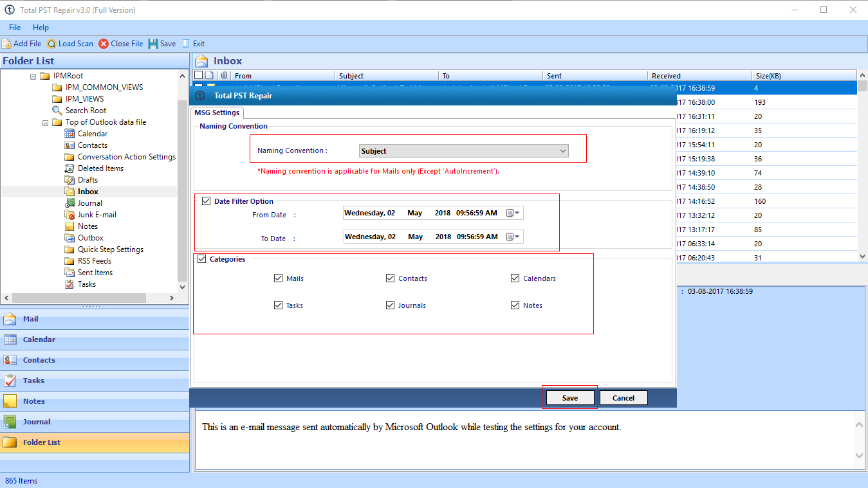Viewport: 868px width, 488px height.
Task: Select the IPM_VIEWS folder
Action: [x=84, y=99]
